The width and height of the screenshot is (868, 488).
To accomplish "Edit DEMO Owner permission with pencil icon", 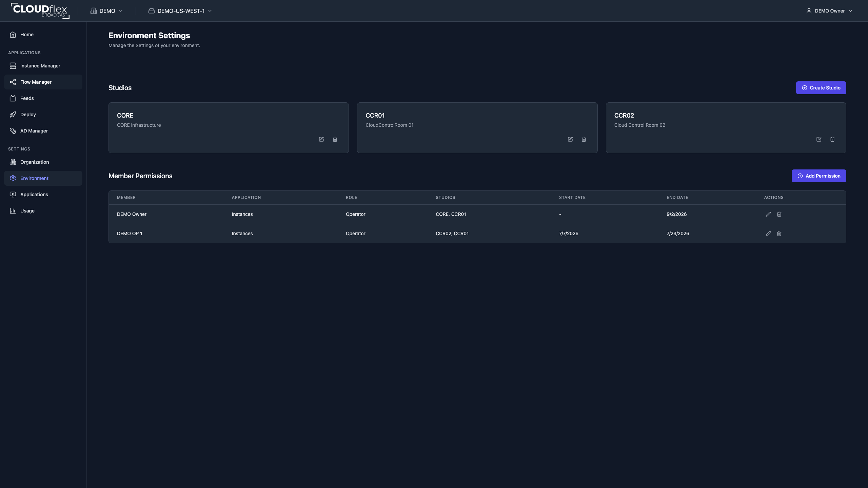I will point(768,214).
